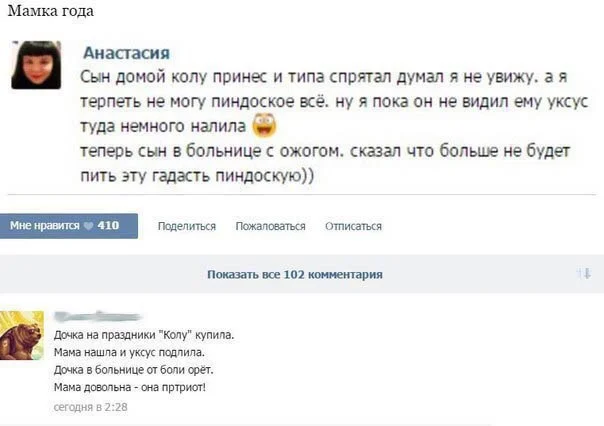Click the Мамка года title
The height and width of the screenshot is (426, 604).
(x=50, y=13)
